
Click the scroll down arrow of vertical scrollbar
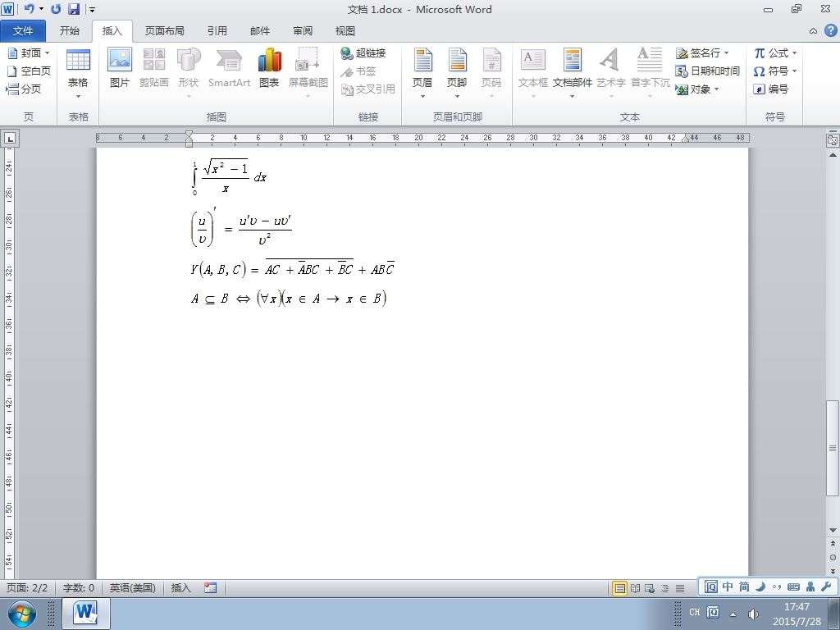[833, 531]
